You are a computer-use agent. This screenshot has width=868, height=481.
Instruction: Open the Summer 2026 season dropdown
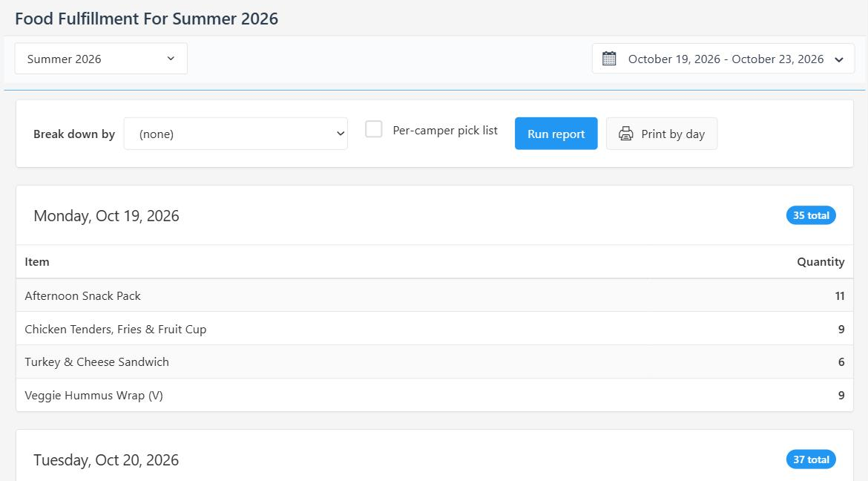[101, 59]
